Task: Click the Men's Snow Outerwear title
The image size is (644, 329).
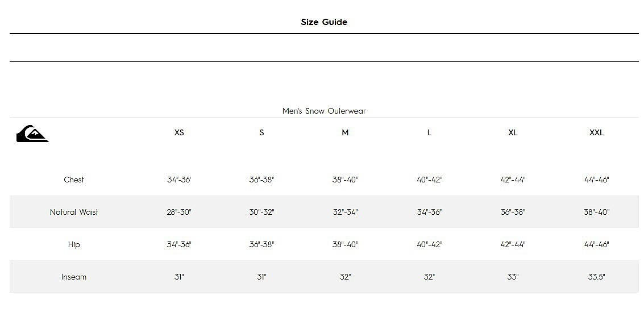Action: point(324,111)
